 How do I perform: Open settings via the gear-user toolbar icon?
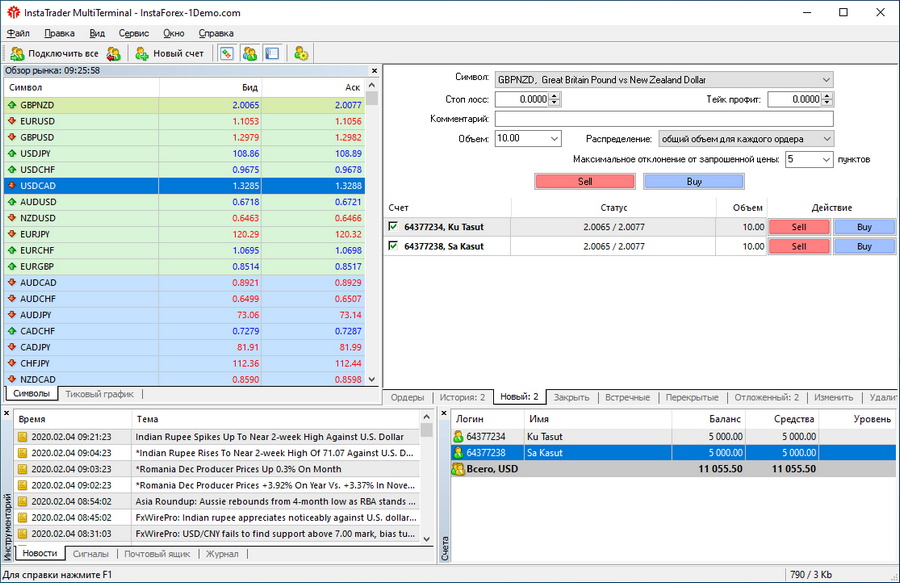point(300,53)
